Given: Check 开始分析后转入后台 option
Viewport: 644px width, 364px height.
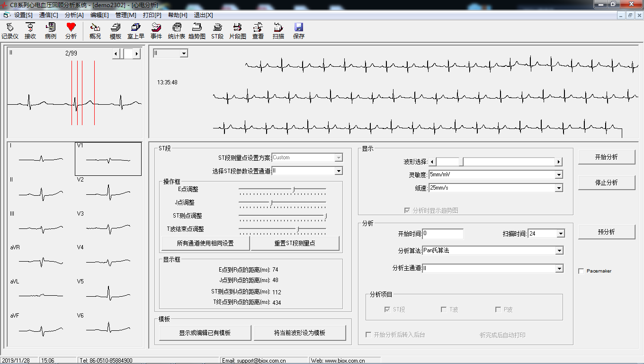Looking at the screenshot, I should (x=368, y=334).
